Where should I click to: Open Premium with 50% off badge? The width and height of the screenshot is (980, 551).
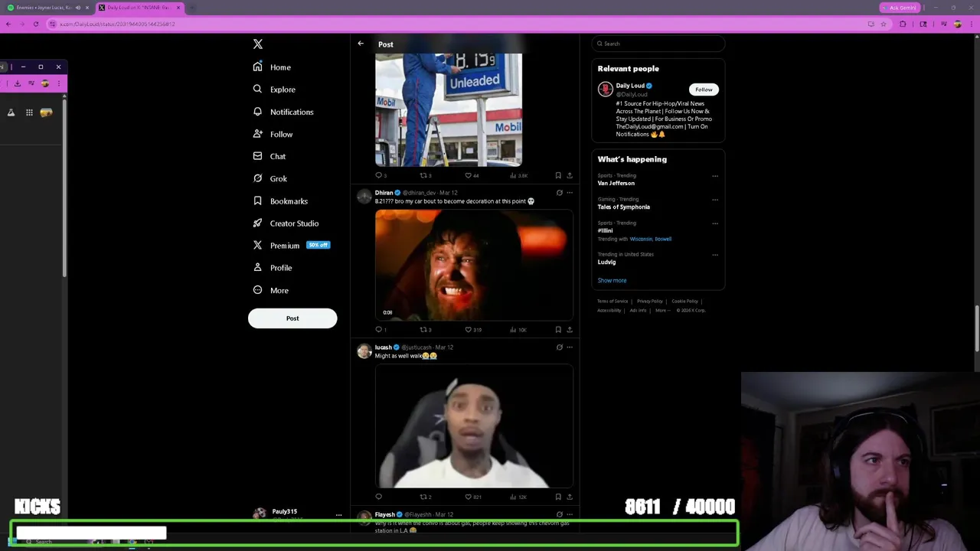click(x=291, y=246)
